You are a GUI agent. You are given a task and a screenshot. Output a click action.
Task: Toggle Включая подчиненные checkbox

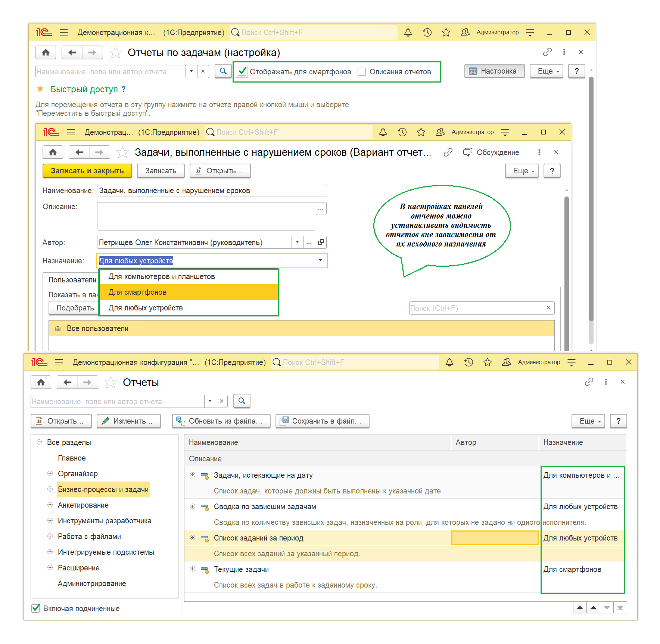(36, 608)
